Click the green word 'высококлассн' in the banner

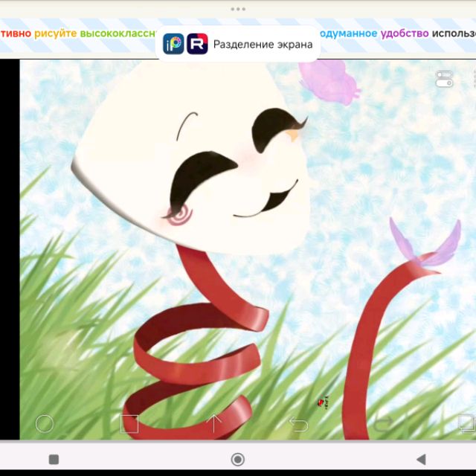(118, 33)
